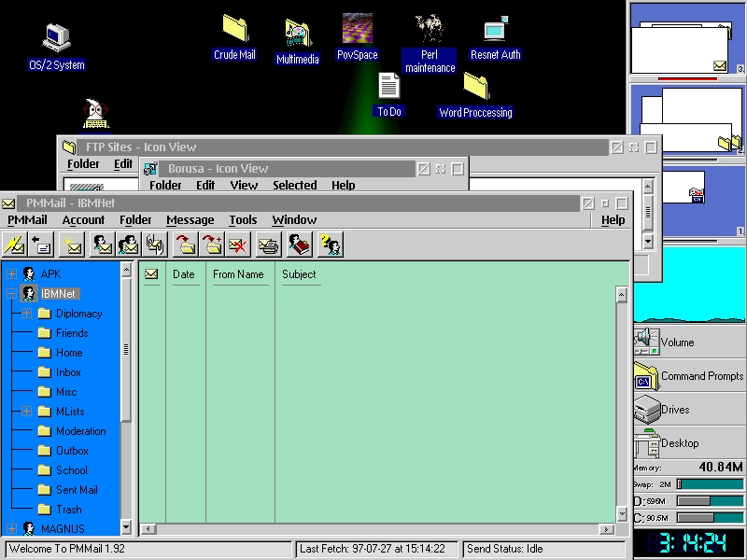Sort messages by the Date column header

(183, 274)
